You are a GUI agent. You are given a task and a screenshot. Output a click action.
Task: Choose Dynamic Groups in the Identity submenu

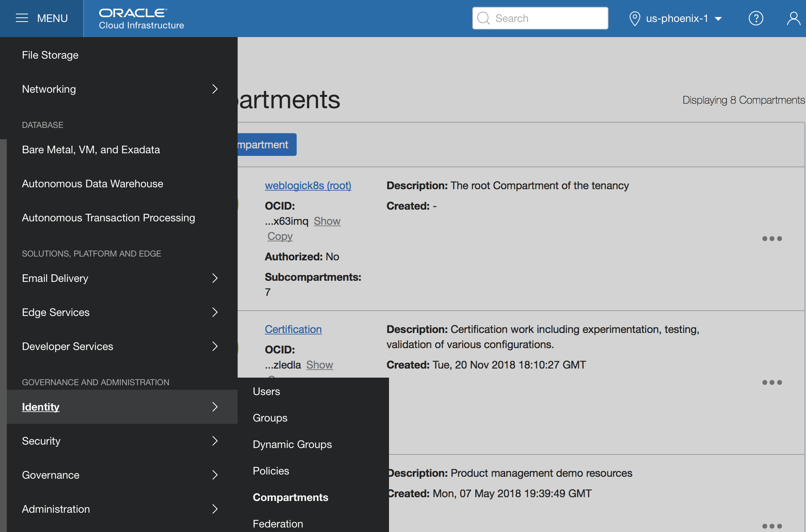292,444
